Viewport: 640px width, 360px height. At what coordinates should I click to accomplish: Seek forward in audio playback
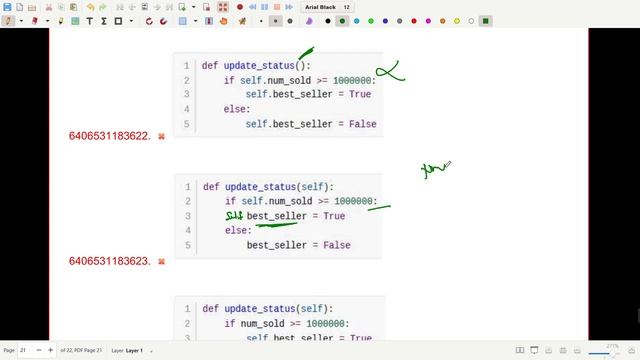tap(289, 7)
